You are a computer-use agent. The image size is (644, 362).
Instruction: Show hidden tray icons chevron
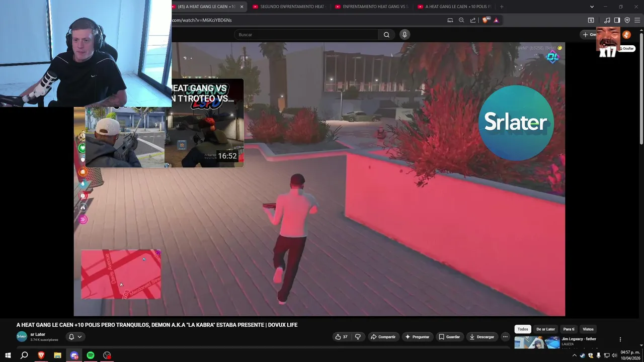click(x=574, y=355)
